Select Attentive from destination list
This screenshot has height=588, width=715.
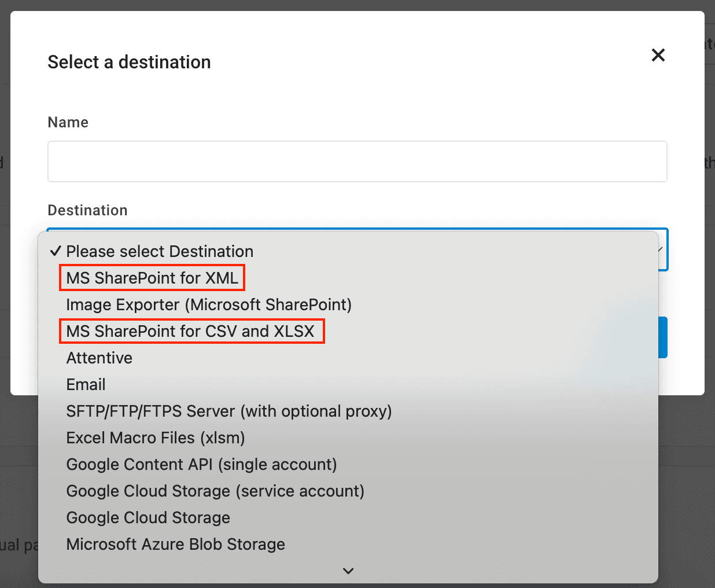pyautogui.click(x=99, y=358)
